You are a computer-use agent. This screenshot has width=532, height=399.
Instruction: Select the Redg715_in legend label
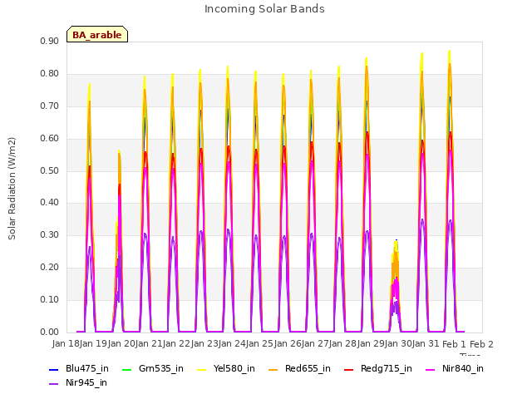point(387,369)
